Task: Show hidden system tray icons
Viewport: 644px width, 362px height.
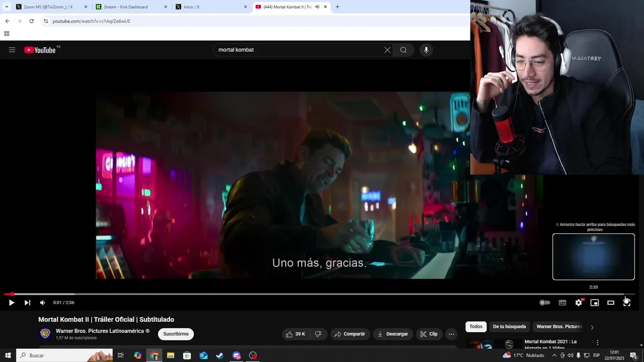Action: click(x=553, y=355)
